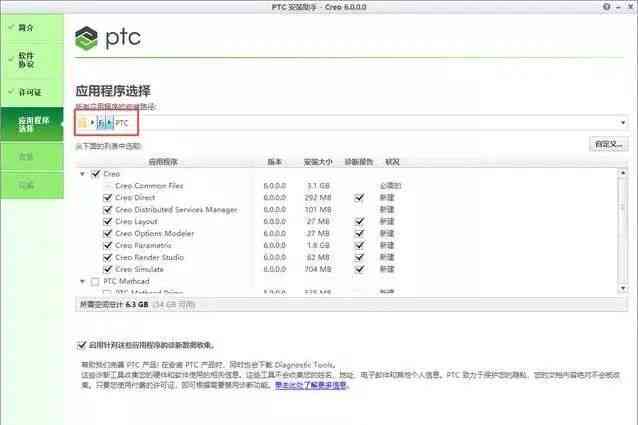Viewport: 638px width, 425px height.
Task: Disable diagnostic reporting for Creo Options Modeler
Action: point(359,233)
